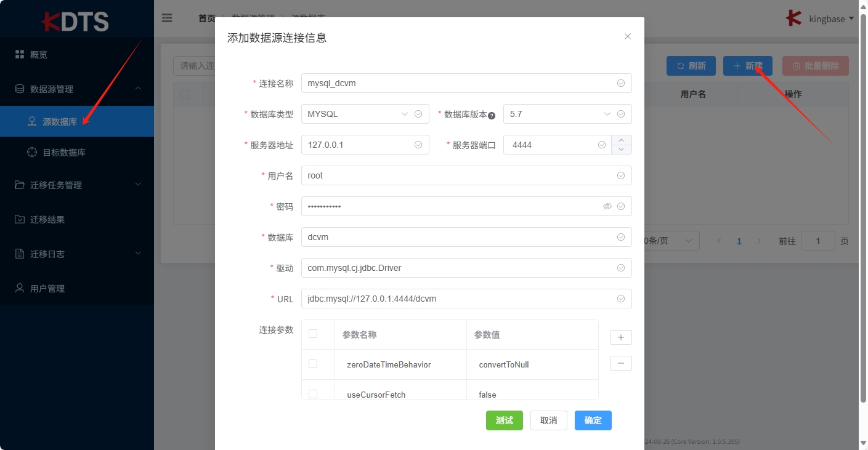The image size is (868, 450).
Task: Check the background table select-all checkbox
Action: click(x=185, y=94)
